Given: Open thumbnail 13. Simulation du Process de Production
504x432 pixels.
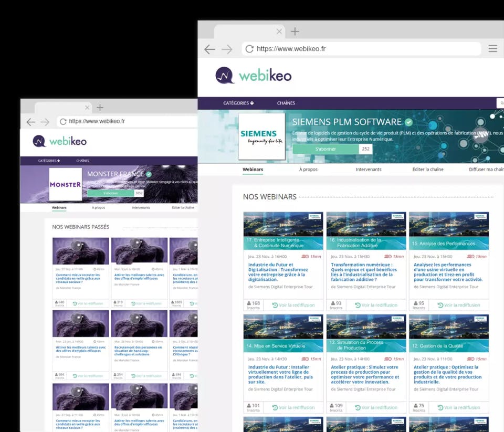Looking at the screenshot, I should [366, 333].
